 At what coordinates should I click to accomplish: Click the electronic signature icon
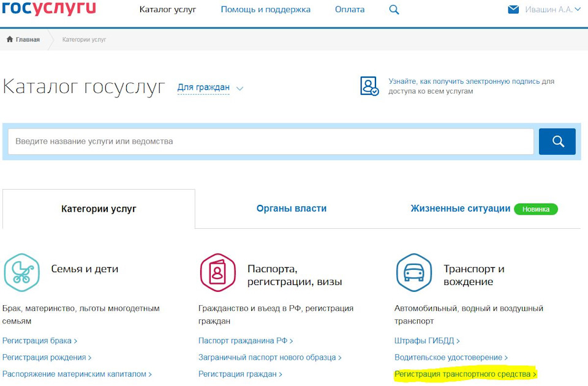click(369, 86)
